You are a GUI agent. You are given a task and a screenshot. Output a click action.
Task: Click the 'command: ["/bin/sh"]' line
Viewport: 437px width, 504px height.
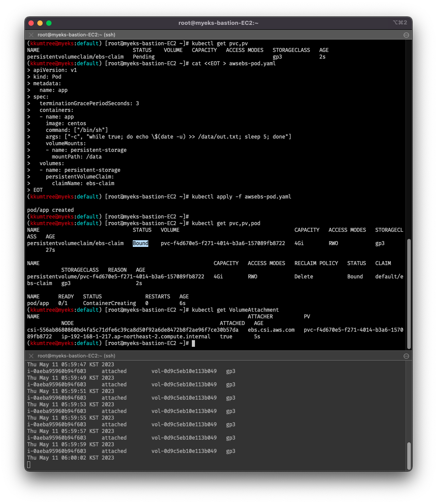77,130
